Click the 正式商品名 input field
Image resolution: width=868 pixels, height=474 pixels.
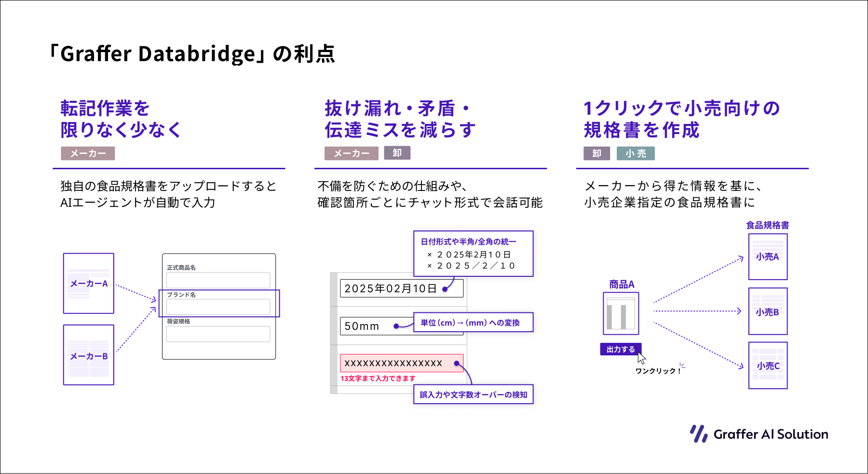coord(218,280)
